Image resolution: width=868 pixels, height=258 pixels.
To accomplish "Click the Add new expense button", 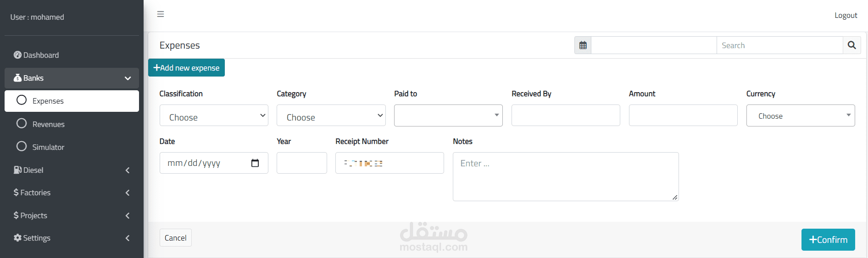I will 186,68.
